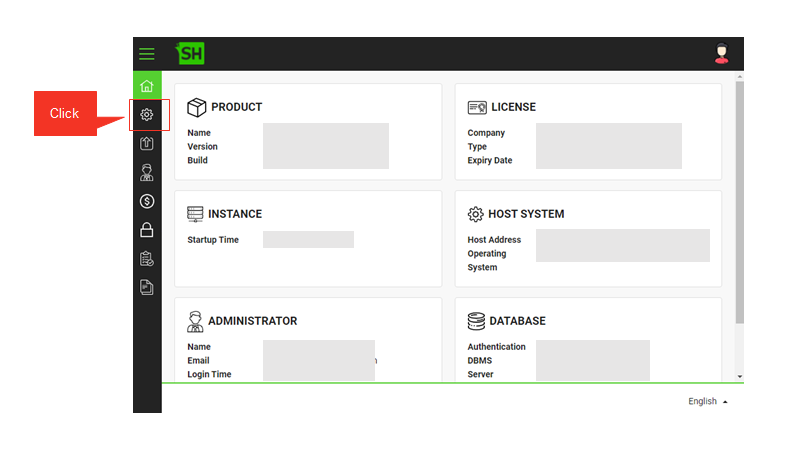
Task: Open the hamburger menu in the header
Action: (146, 54)
